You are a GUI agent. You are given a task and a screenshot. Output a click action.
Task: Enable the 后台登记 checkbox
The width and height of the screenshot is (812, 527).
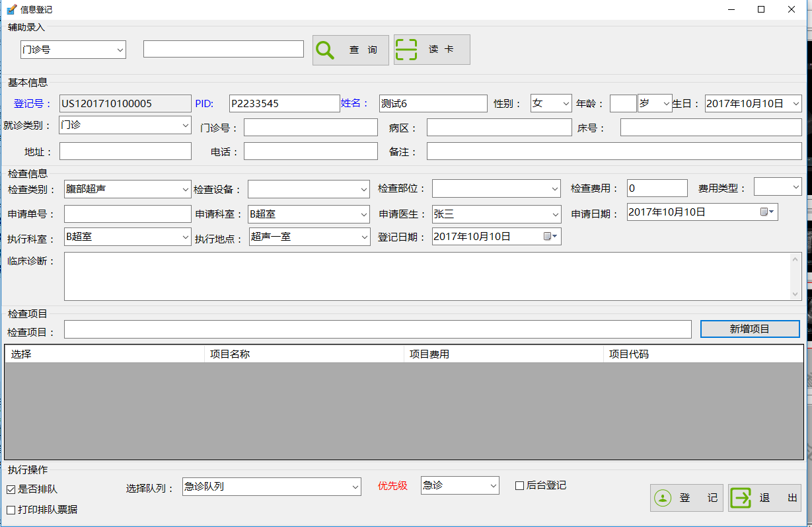tap(519, 485)
